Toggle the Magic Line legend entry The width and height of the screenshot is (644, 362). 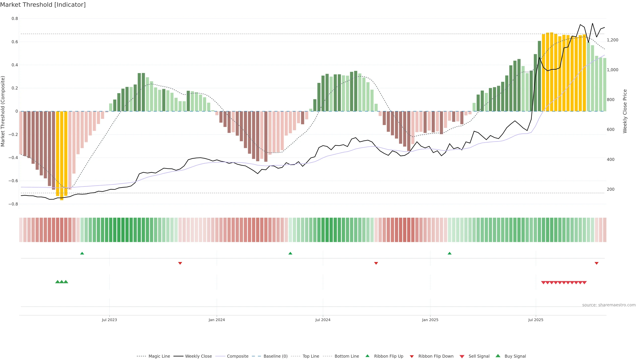[159, 356]
